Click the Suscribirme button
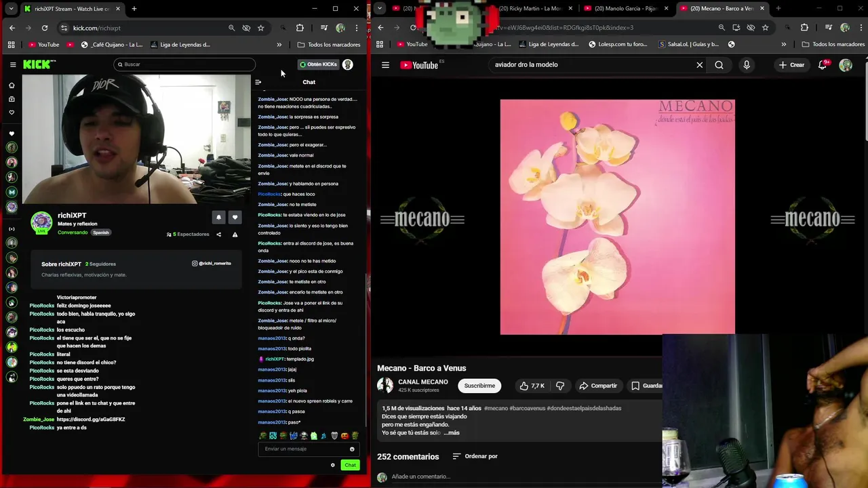The width and height of the screenshot is (868, 488). [x=479, y=386]
